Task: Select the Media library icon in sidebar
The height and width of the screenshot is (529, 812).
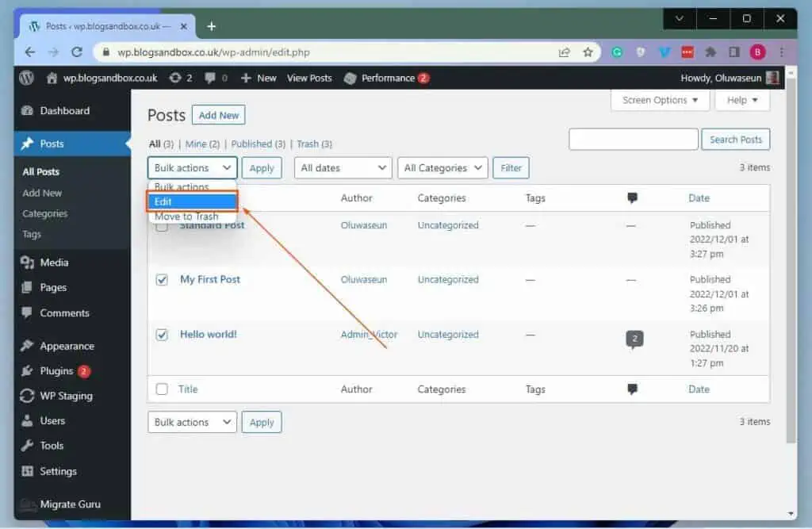Action: (x=25, y=262)
